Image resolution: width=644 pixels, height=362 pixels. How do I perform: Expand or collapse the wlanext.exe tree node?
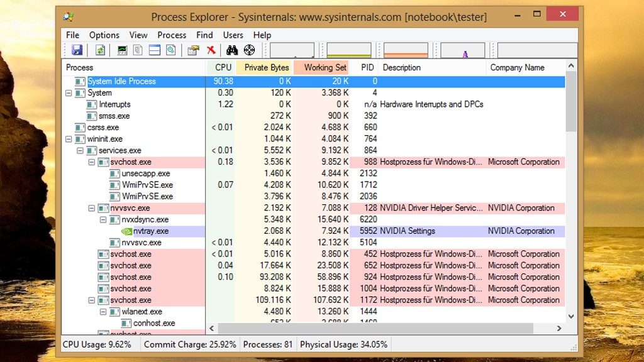tap(103, 311)
